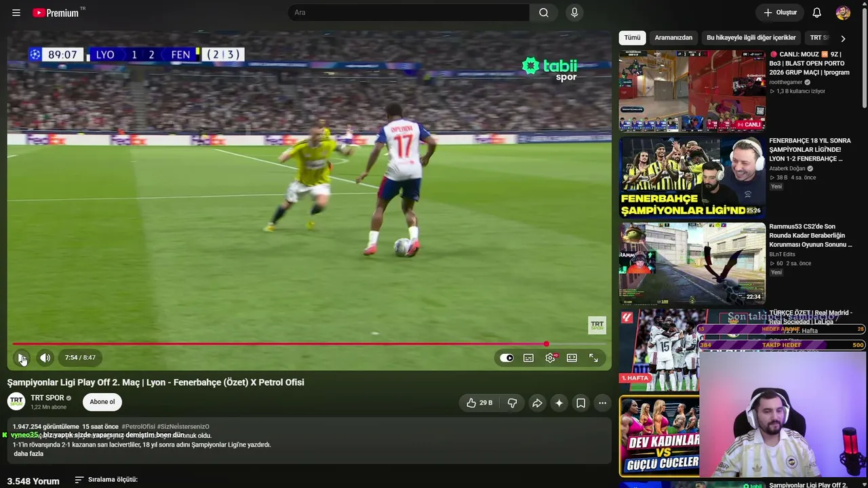The height and width of the screenshot is (488, 868).
Task: Click the search magnifier button
Action: [544, 13]
